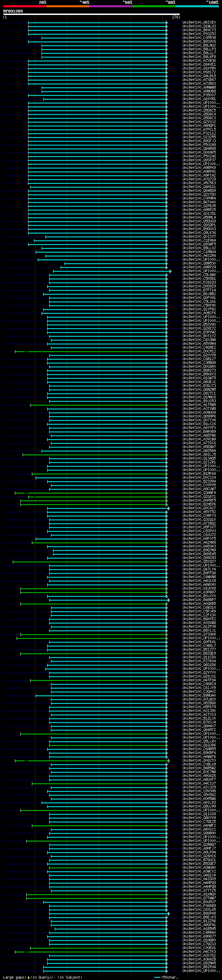Viewport: 222px width, 980px height.
Task: Select the UniRef100_Q1HQR0 hit label
Action: (x=199, y=940)
